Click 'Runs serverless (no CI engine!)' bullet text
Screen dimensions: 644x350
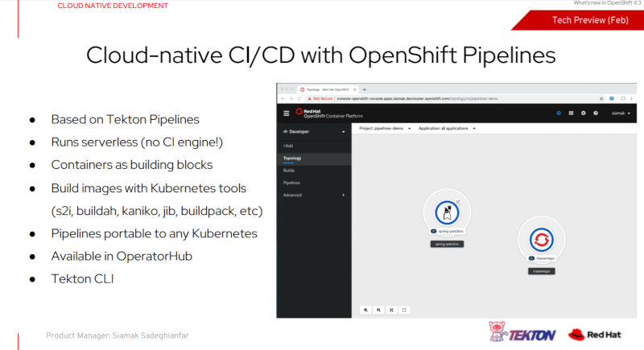(x=137, y=142)
